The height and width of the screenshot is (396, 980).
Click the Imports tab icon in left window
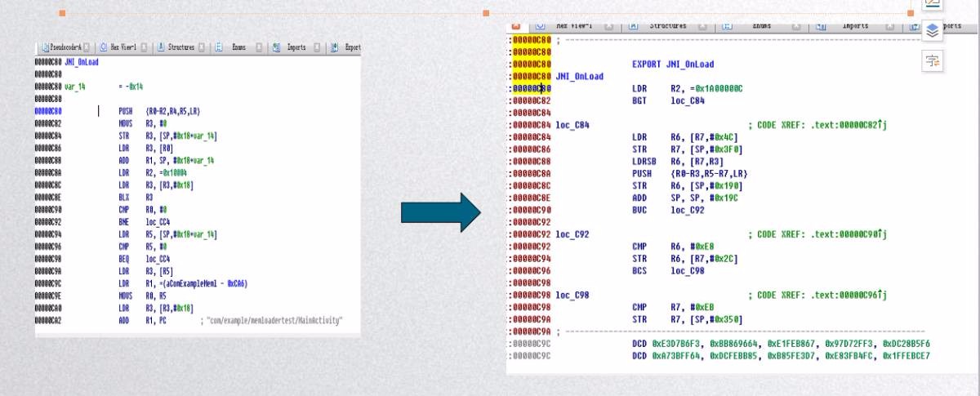(x=277, y=47)
